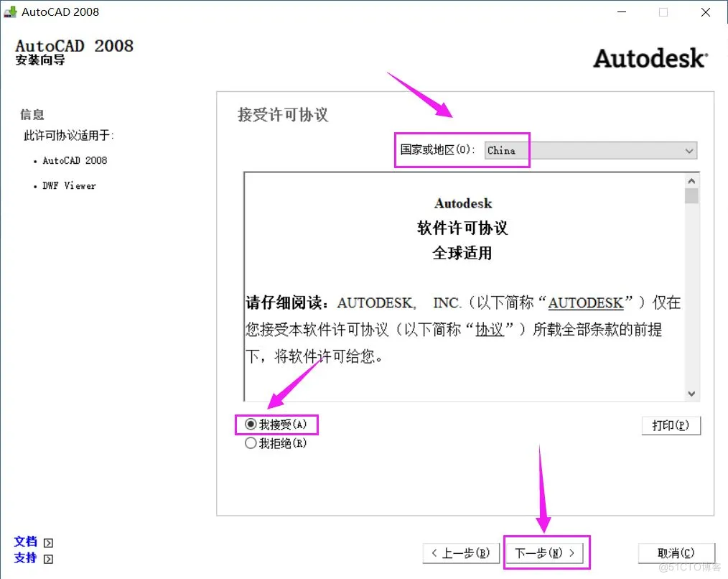Click the 此许可协议适用于 label
Viewport: 728px width, 579px height.
coord(69,135)
